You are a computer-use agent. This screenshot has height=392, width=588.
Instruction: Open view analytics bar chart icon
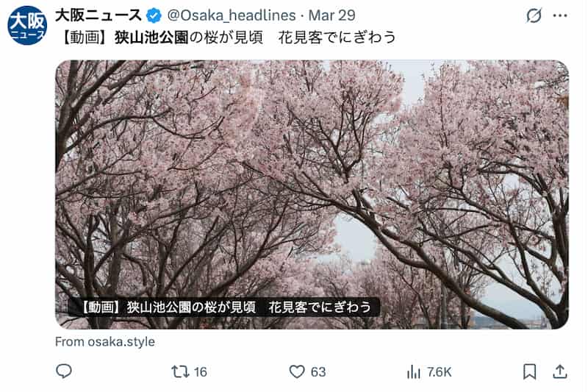(x=413, y=371)
